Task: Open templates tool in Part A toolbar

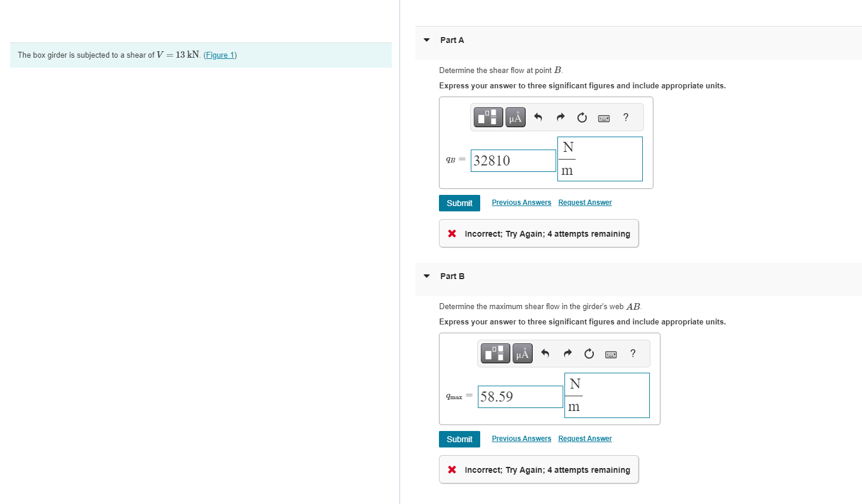Action: click(488, 117)
